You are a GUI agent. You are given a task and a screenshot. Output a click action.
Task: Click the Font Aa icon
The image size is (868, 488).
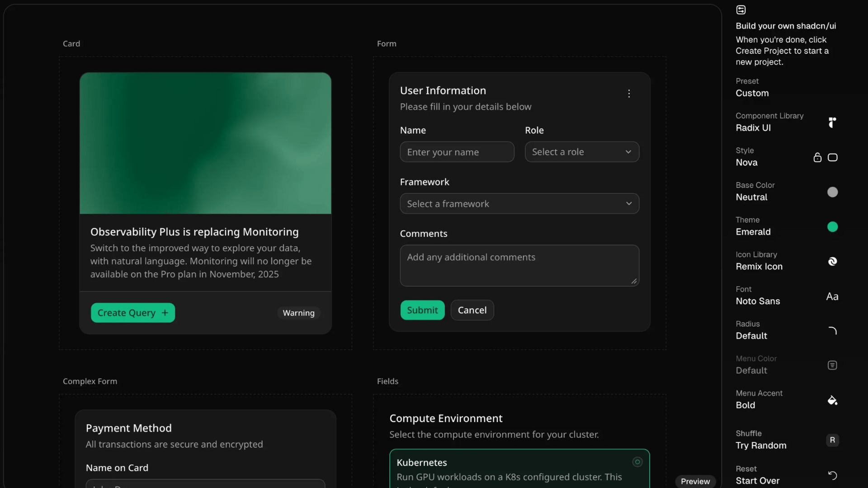832,296
